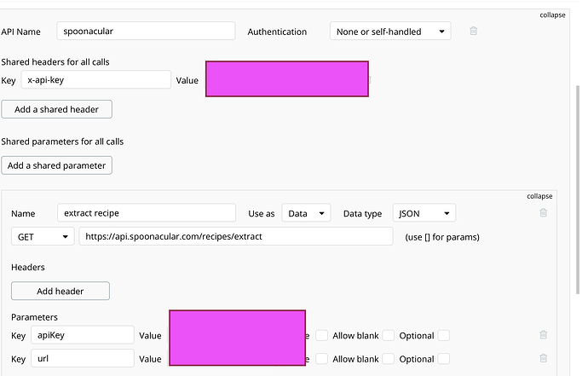Delete the spoonacular API with trash icon
Viewport: 588px width, 376px height.
[x=474, y=32]
